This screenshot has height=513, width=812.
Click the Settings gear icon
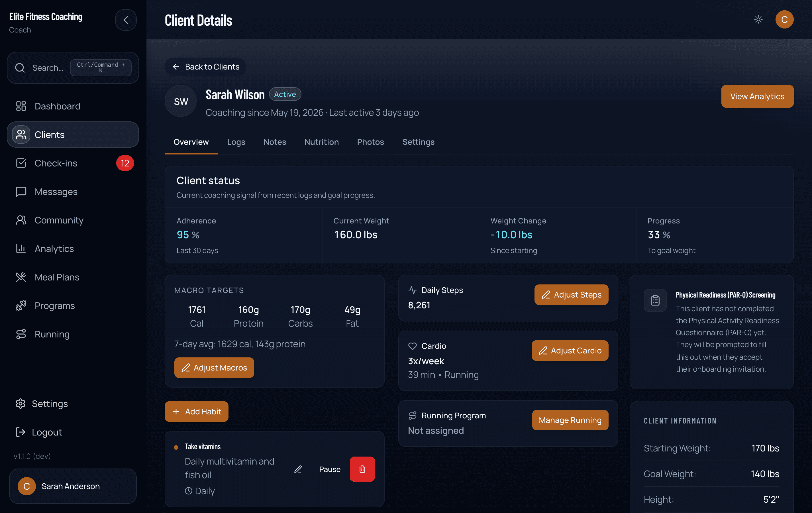(21, 404)
